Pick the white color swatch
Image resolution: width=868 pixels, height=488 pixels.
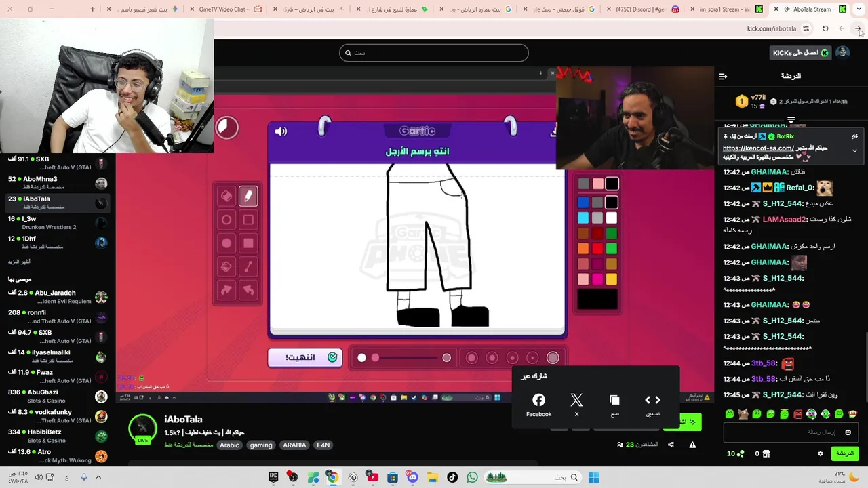pos(612,218)
